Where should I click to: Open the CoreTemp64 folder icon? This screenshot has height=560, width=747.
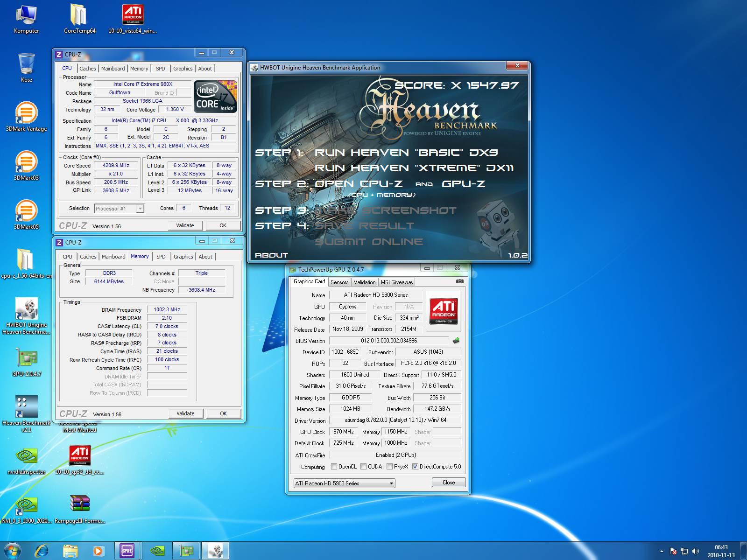point(79,19)
